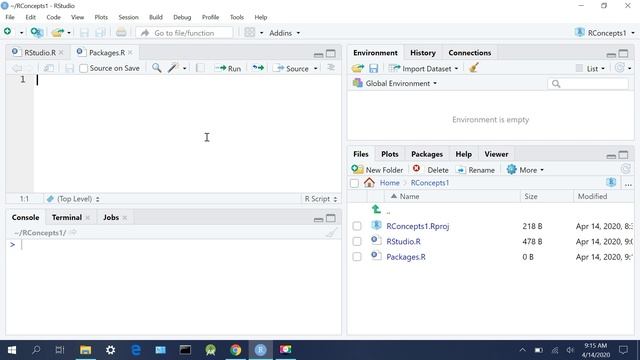
Task: Click the RConcepts1 breadcrumb link
Action: point(429,182)
